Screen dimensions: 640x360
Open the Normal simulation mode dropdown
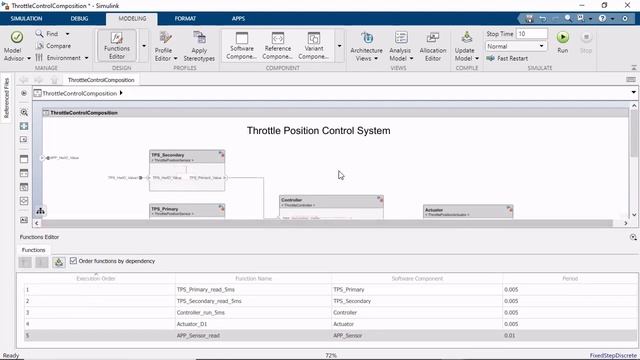(516, 46)
